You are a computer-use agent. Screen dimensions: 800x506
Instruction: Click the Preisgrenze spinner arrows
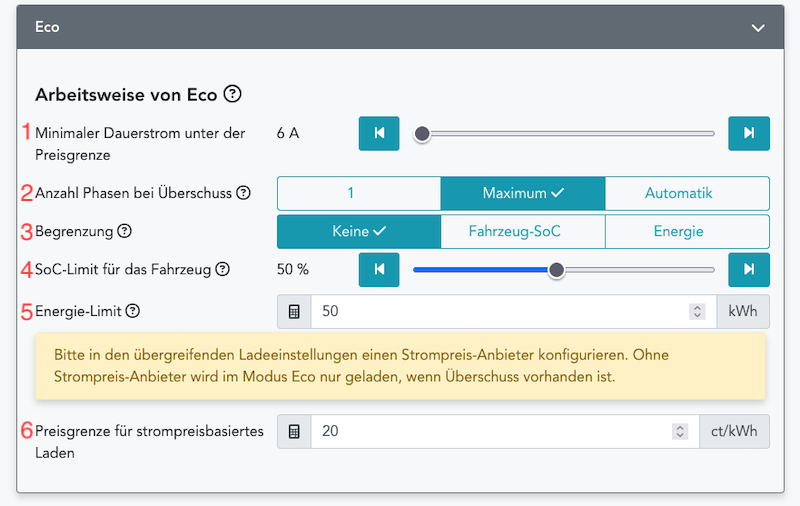pos(680,432)
